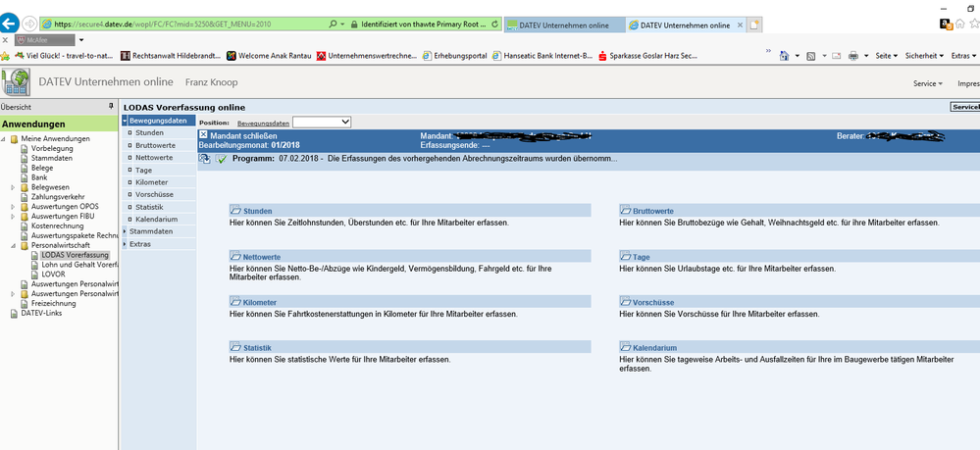Expand the Extras section in LODAS menu
Viewport: 980px width, 450px height.
(x=125, y=244)
